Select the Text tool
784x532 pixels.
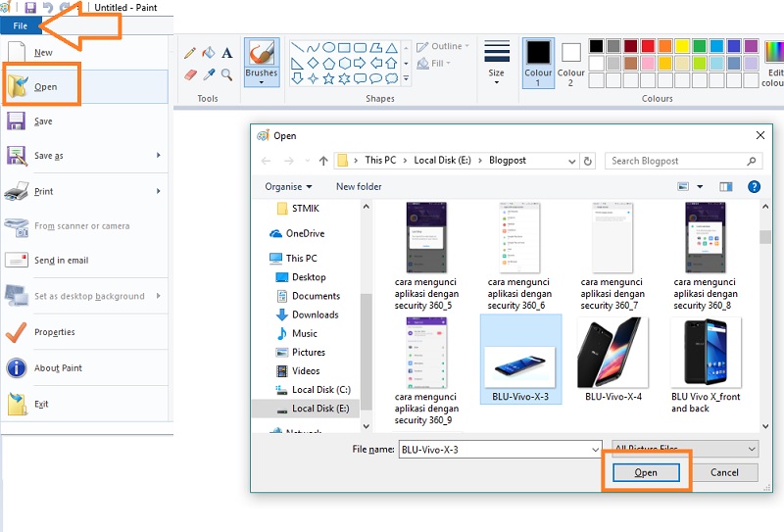tap(227, 53)
